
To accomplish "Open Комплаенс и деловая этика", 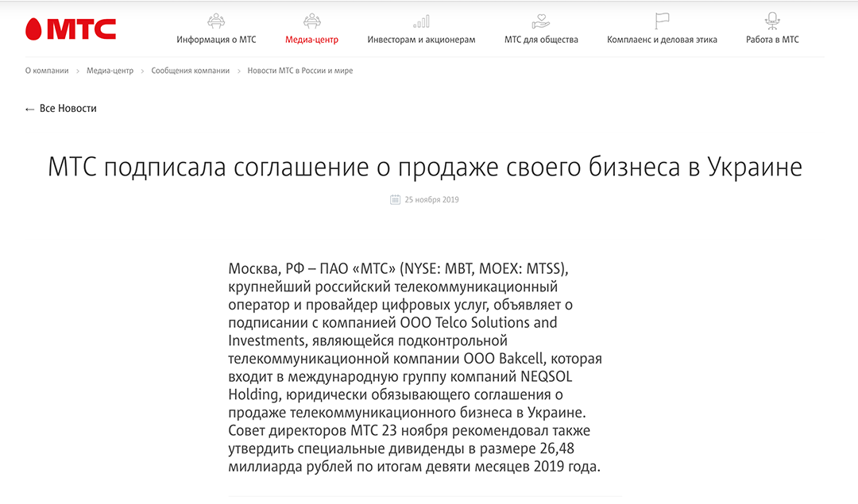I will (x=662, y=40).
